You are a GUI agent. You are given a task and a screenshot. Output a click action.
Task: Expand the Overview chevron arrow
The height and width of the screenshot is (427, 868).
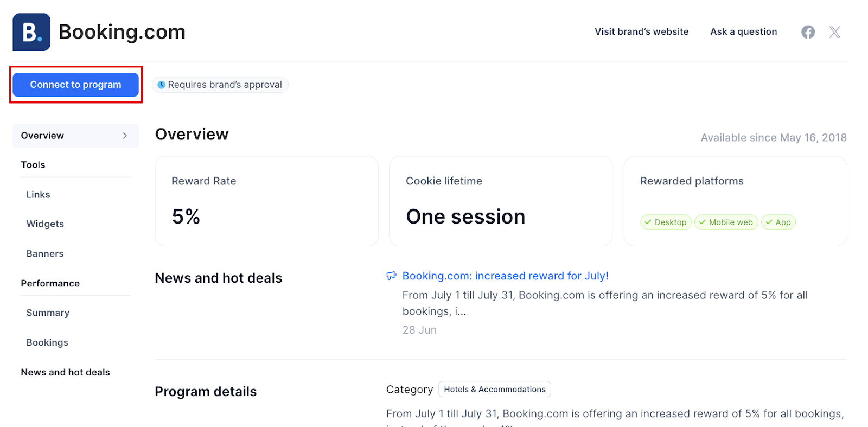pyautogui.click(x=125, y=136)
